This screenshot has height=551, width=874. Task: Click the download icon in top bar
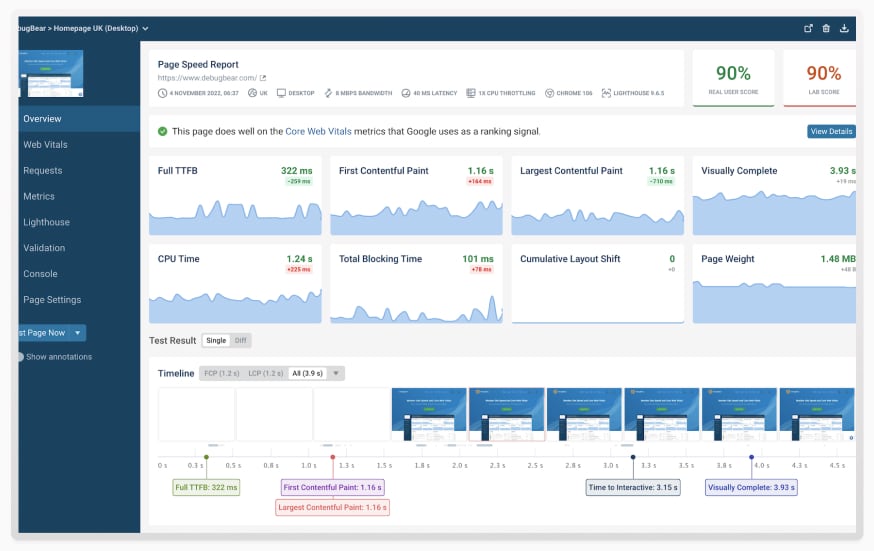pyautogui.click(x=844, y=28)
